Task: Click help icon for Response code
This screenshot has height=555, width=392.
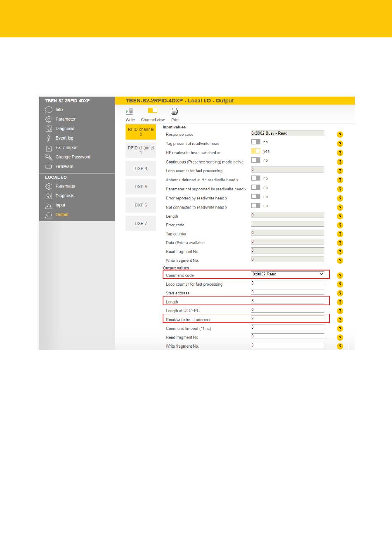Action: 340,135
